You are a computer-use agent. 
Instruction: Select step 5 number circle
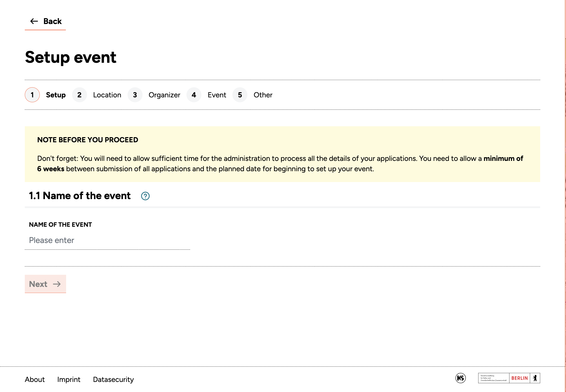pyautogui.click(x=240, y=95)
